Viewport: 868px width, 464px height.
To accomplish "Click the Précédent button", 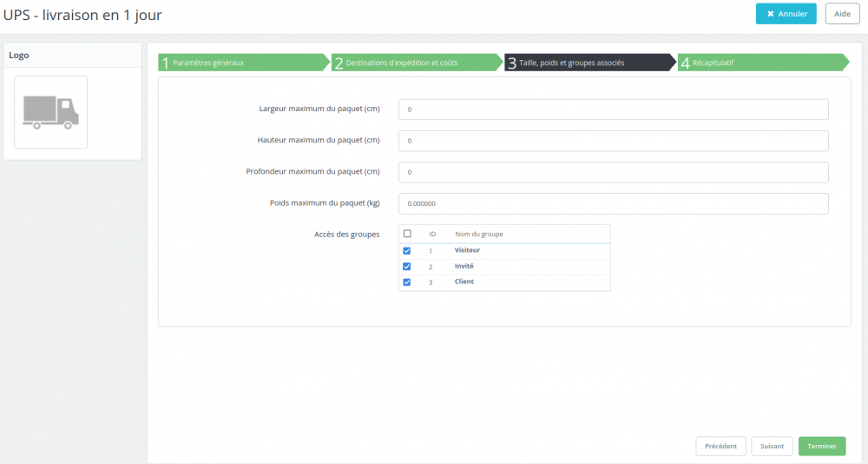I will (x=720, y=447).
